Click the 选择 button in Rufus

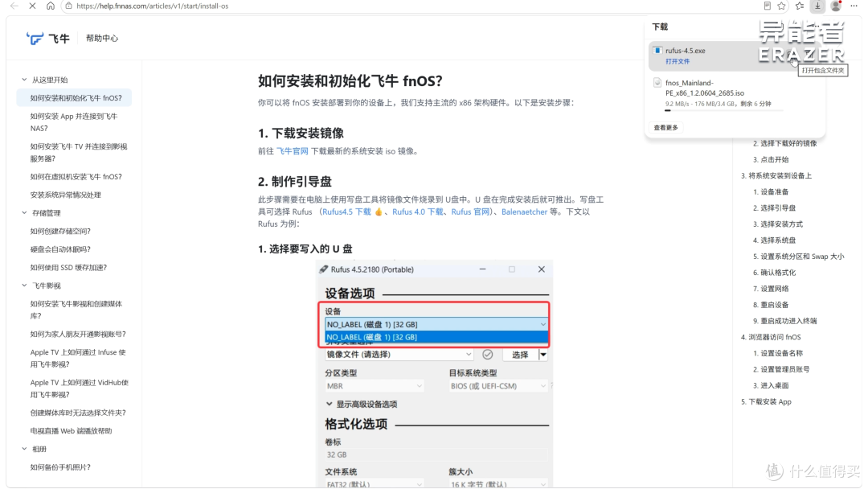point(520,355)
